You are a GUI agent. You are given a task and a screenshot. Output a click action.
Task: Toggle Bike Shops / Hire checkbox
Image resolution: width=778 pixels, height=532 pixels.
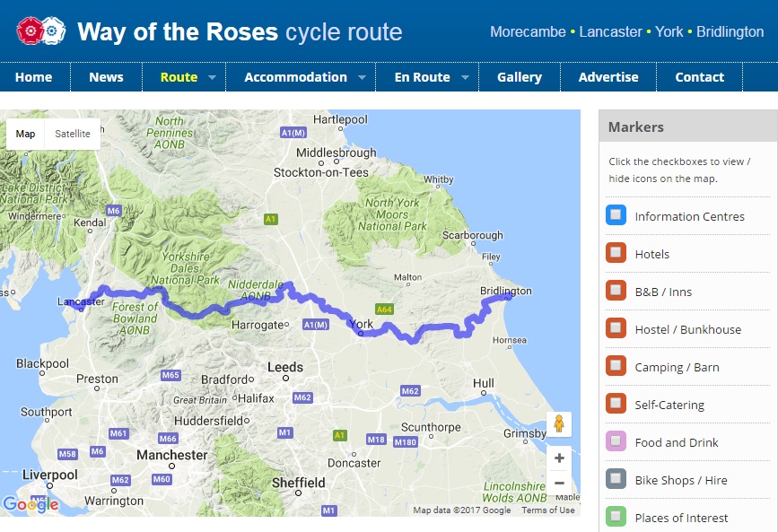(616, 479)
